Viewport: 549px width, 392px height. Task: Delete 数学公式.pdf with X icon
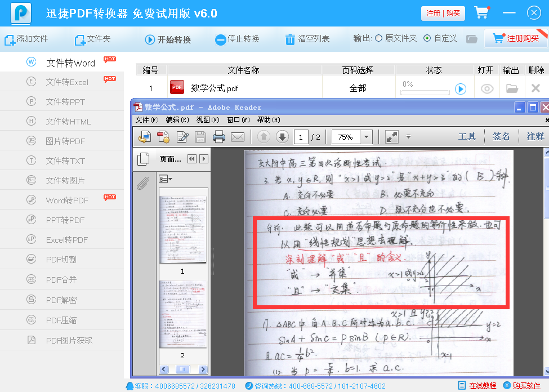pos(535,88)
